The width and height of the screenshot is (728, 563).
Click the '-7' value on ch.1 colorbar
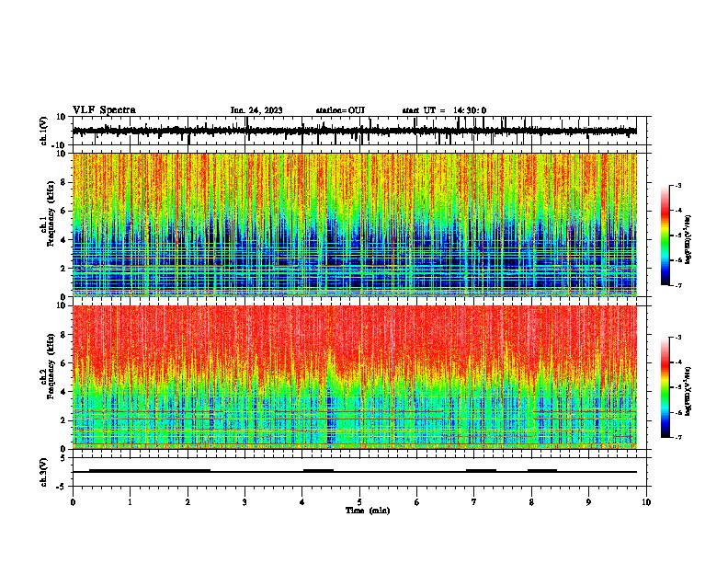pos(678,285)
